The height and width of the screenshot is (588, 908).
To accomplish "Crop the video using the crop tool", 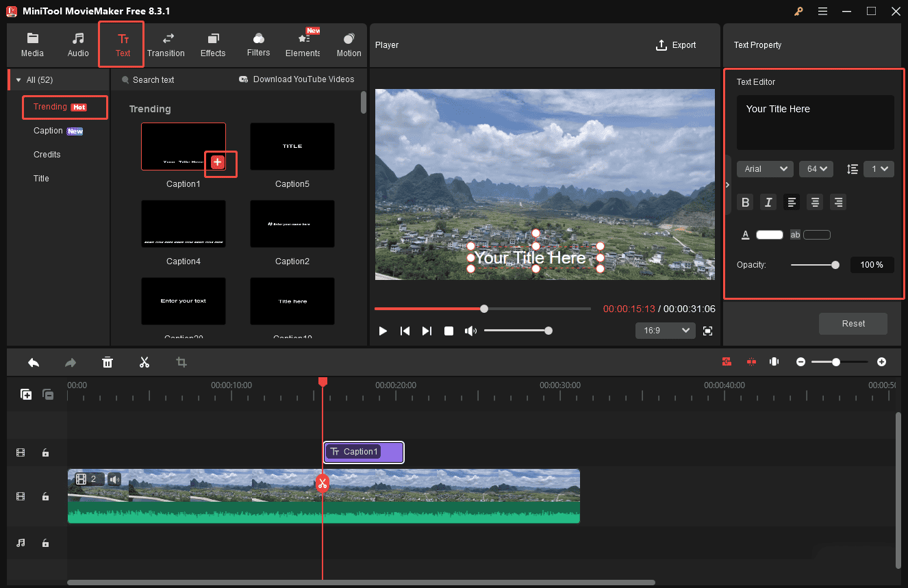I will click(181, 361).
